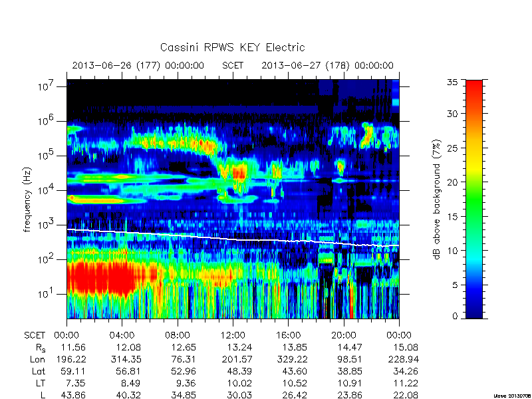Click the 0 tick label on color bar
Screen dimensions: 532x399
pos(455,316)
